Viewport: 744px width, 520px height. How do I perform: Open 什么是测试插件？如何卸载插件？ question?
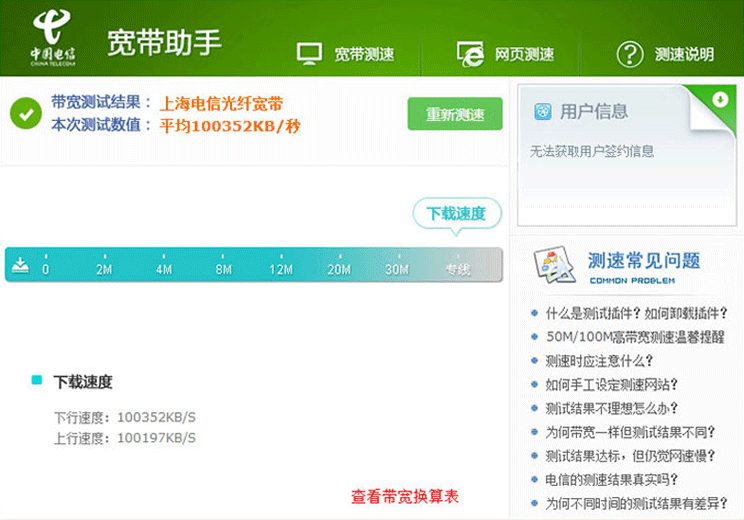[x=636, y=313]
